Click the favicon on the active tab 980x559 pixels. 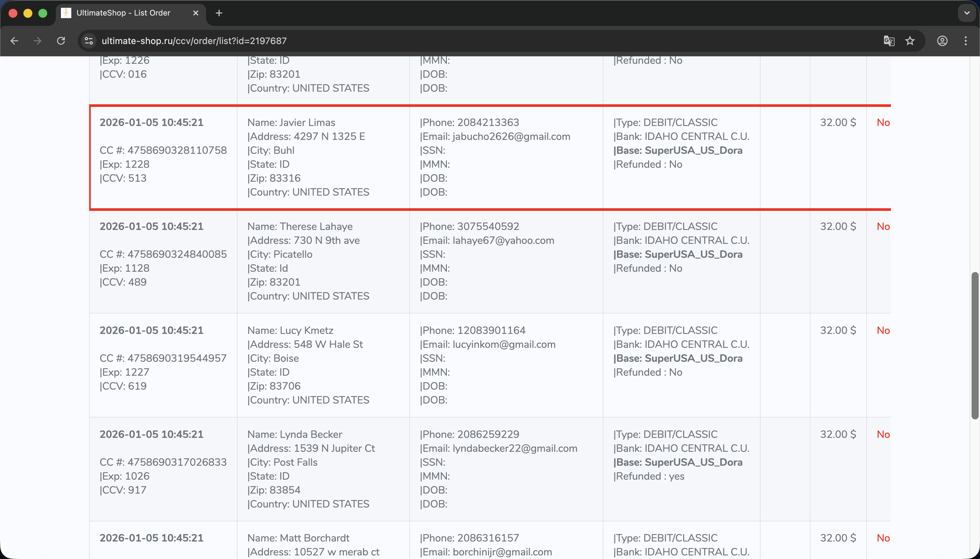pos(66,13)
